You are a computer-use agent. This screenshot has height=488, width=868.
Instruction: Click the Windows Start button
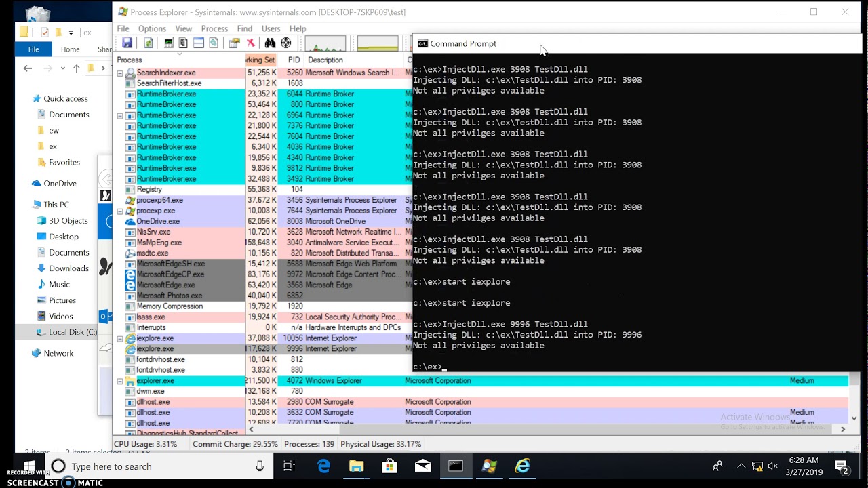pyautogui.click(x=29, y=466)
